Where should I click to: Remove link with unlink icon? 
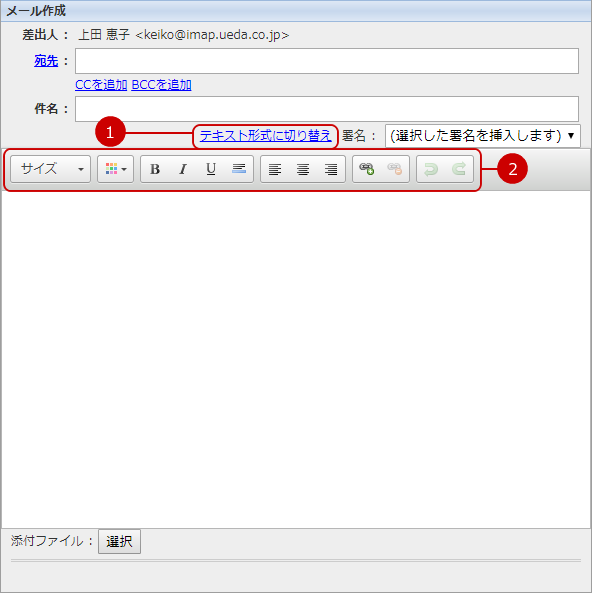pyautogui.click(x=395, y=169)
